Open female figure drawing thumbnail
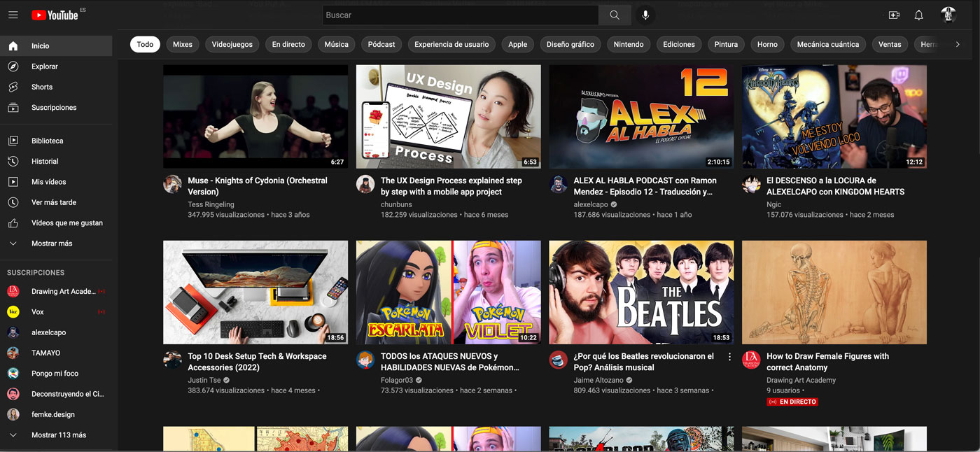980x452 pixels. [834, 292]
